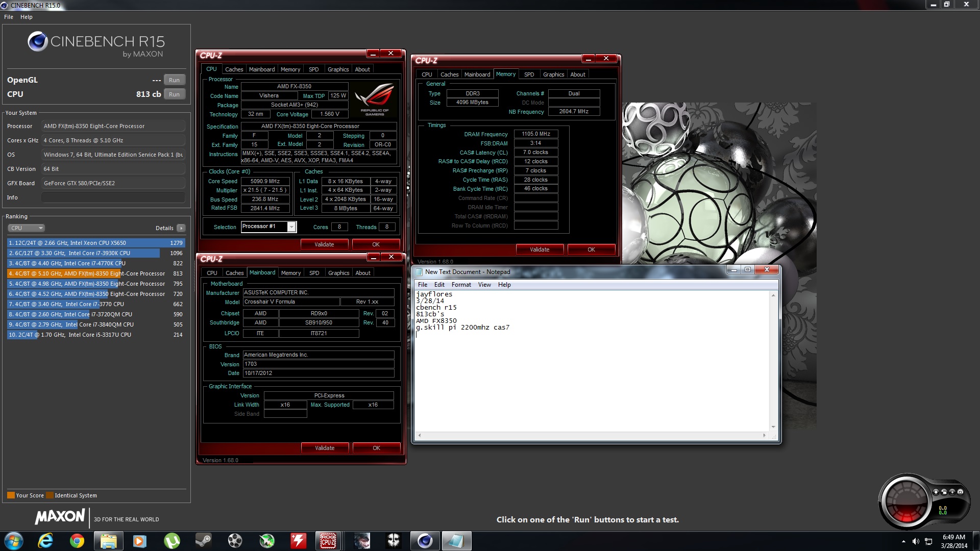This screenshot has height=551, width=980.
Task: Click the Notepad horizontal scrollbar right arrow
Action: [x=764, y=435]
